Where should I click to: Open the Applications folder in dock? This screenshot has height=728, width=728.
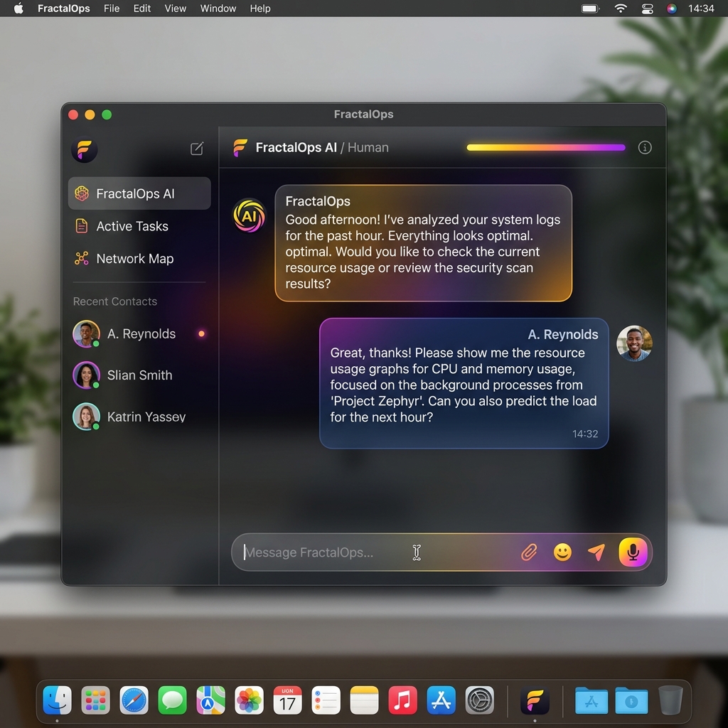point(591,700)
